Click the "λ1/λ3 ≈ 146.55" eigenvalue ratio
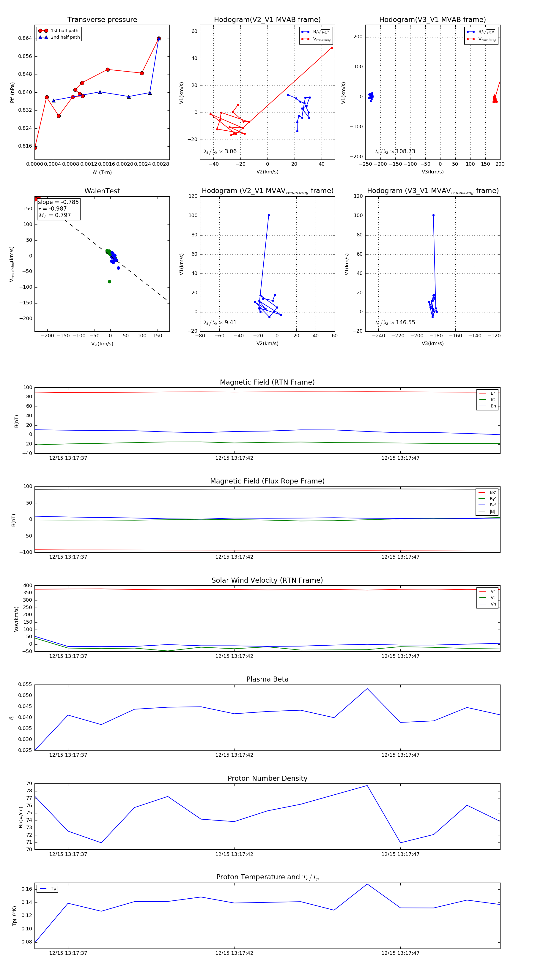Viewport: 535px width, 980px height. tap(395, 323)
